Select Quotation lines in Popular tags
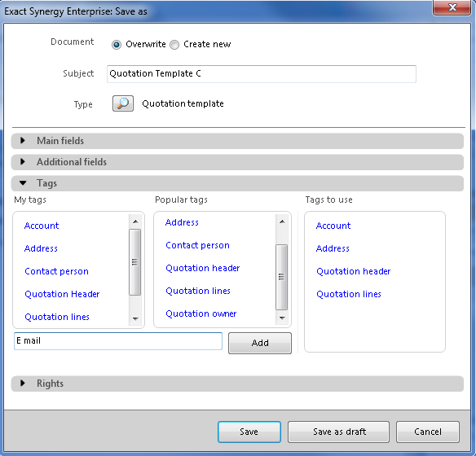Image resolution: width=476 pixels, height=456 pixels. pos(198,291)
